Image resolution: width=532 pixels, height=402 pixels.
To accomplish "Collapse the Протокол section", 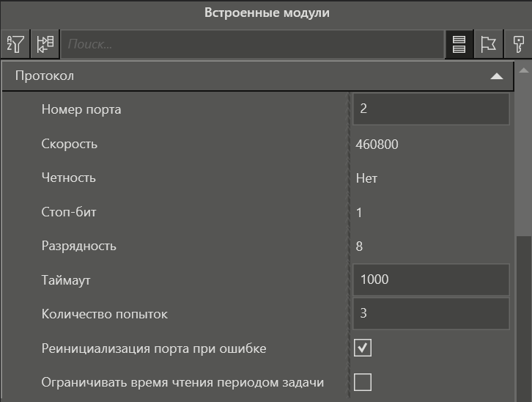I will point(496,76).
